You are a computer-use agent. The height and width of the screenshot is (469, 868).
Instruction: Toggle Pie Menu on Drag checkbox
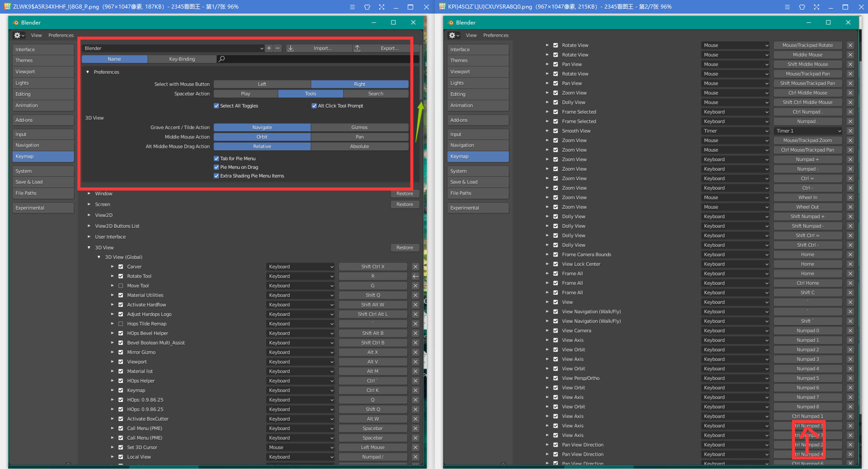[217, 167]
